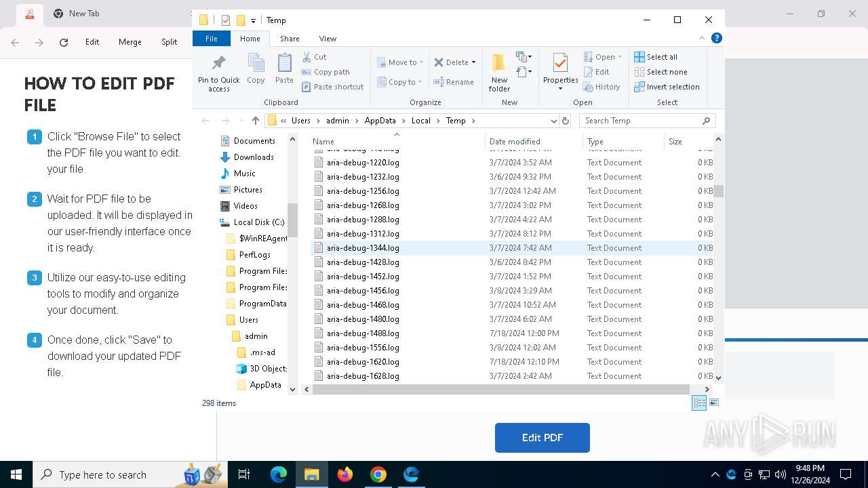Switch to Large icons view in status bar
Image resolution: width=868 pixels, height=488 pixels.
point(713,403)
